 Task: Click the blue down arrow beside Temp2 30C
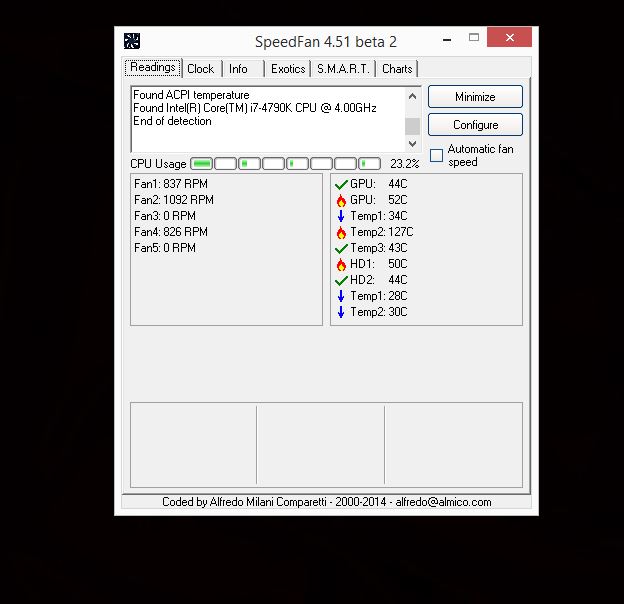(x=341, y=312)
